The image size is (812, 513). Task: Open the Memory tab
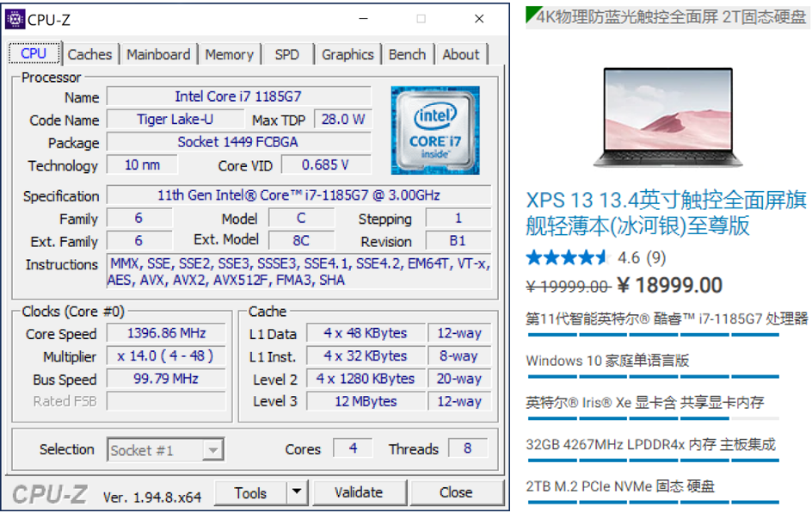click(x=230, y=54)
